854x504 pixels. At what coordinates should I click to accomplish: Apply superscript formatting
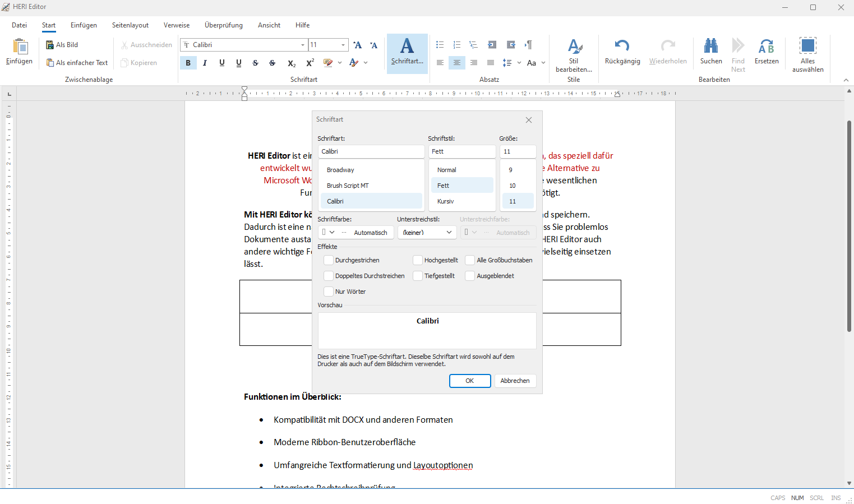click(x=310, y=63)
